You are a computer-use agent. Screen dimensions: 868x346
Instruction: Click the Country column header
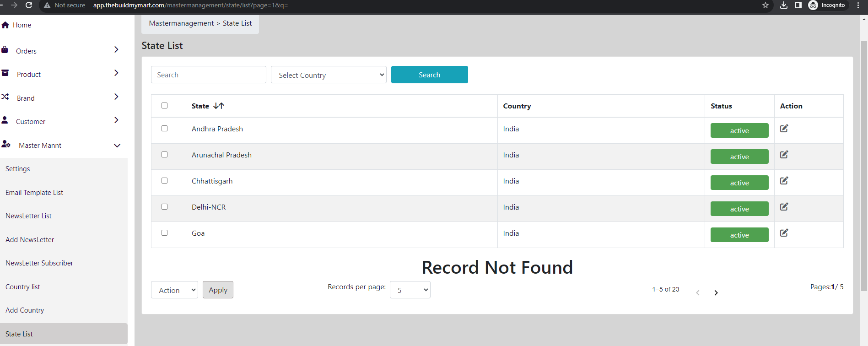point(517,106)
